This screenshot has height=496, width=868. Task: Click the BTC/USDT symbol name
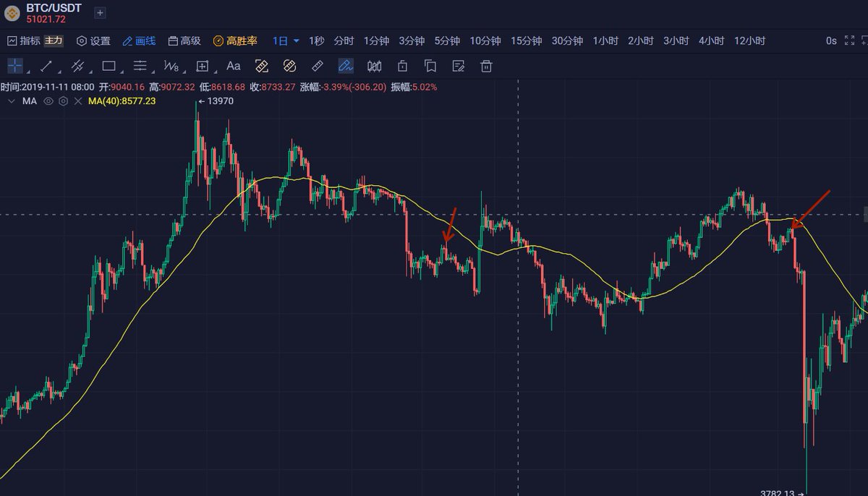54,8
